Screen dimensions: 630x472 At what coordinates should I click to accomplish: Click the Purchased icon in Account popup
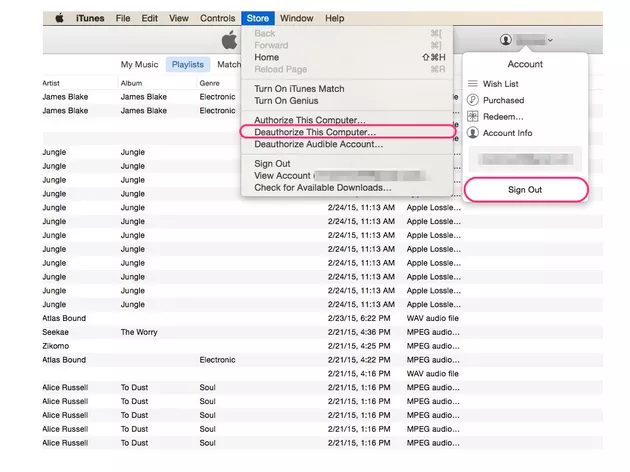point(473,100)
